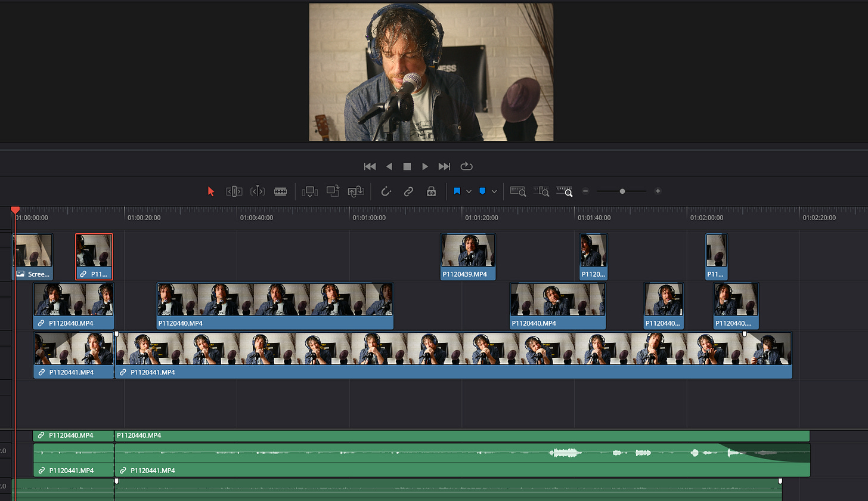This screenshot has height=501, width=868.
Task: Click the Overwrite Clip icon
Action: [333, 191]
